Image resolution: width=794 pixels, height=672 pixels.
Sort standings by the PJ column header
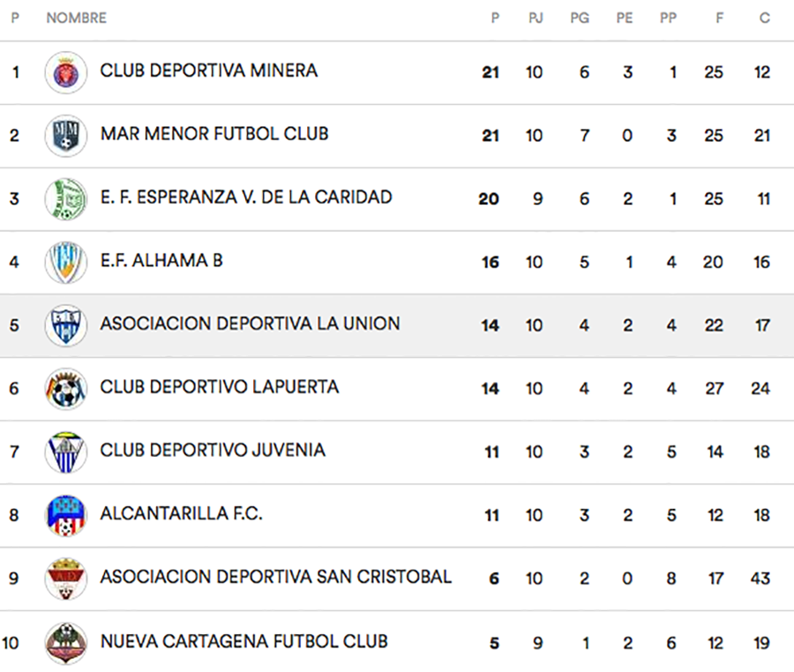click(x=535, y=19)
